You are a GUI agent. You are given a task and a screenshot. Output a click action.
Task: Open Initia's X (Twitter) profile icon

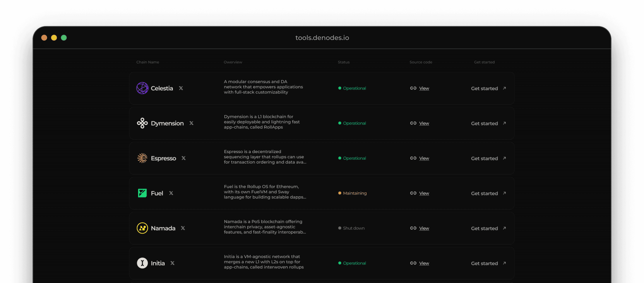pos(172,263)
